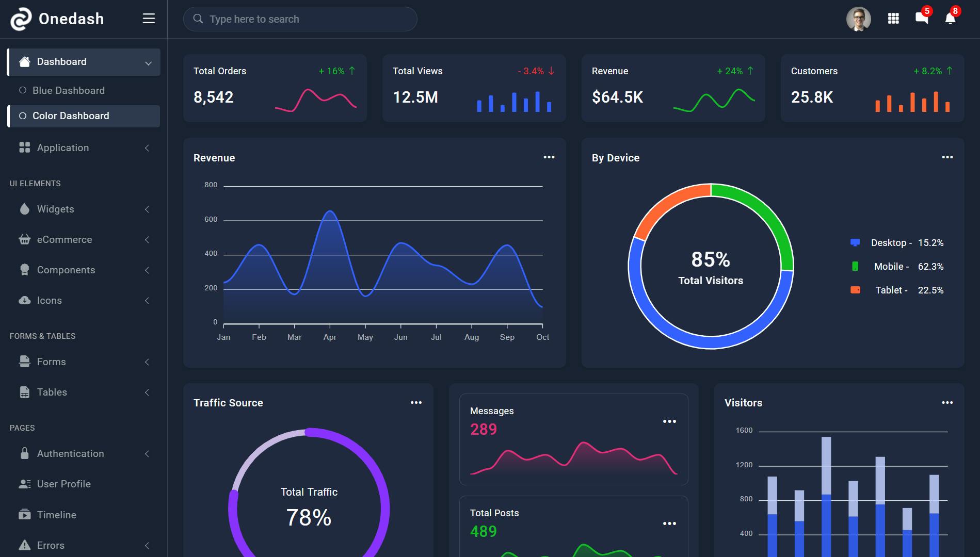
Task: Click the Icons cloud download icon
Action: [x=24, y=300]
